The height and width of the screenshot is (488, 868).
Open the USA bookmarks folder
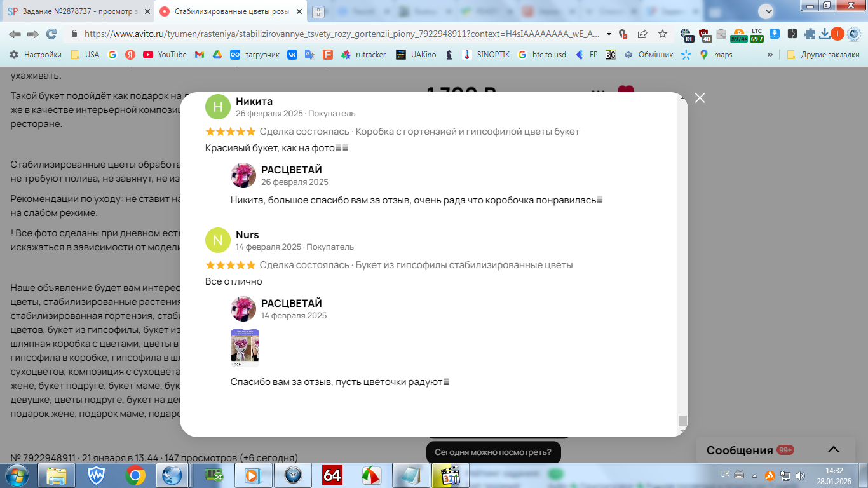coord(85,55)
